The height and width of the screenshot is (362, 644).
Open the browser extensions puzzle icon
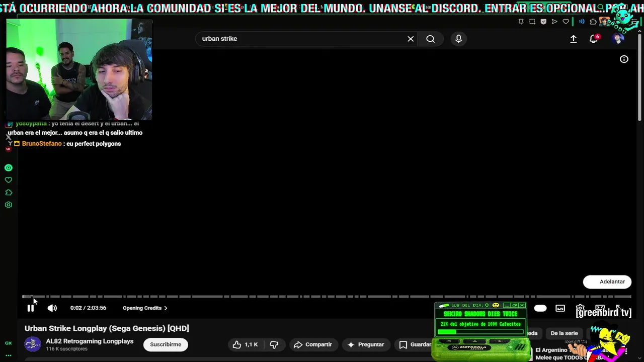(593, 22)
